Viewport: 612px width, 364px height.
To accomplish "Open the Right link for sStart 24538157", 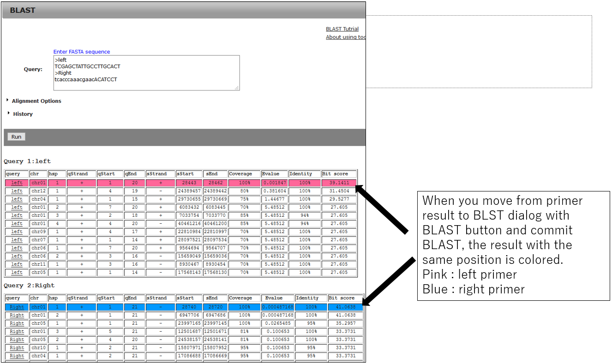I will click(17, 340).
